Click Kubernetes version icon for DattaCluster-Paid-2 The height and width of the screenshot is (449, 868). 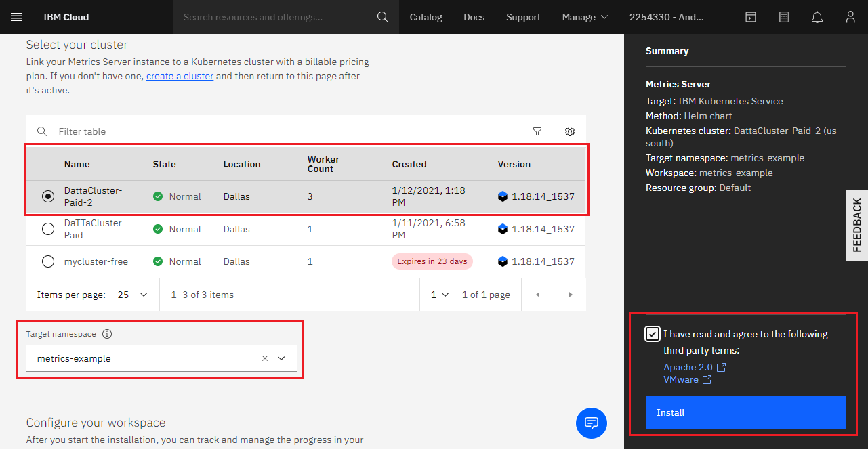[x=503, y=196]
